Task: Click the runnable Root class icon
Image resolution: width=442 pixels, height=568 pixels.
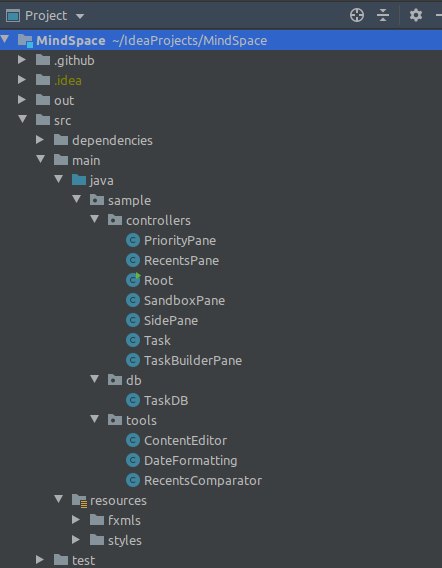Action: pyautogui.click(x=133, y=280)
